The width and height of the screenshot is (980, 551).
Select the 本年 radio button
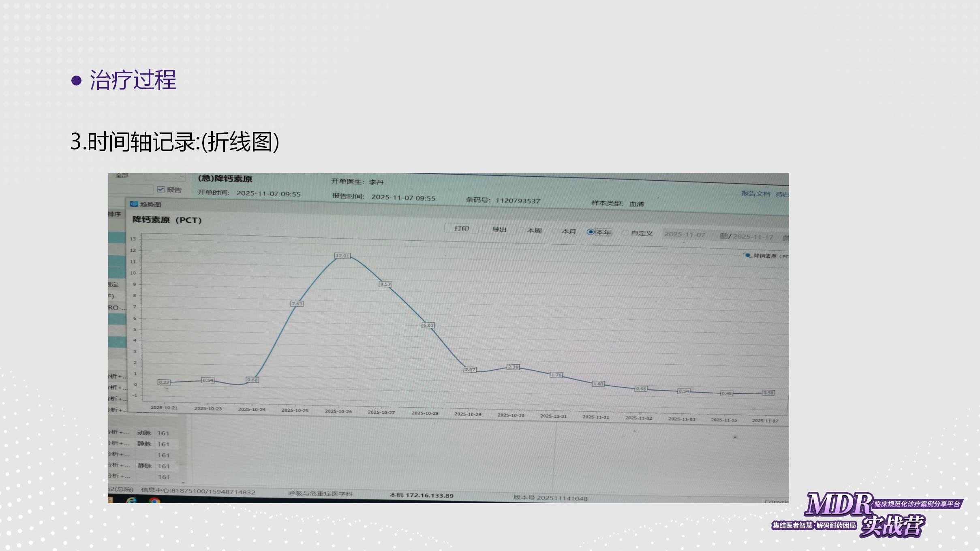[591, 232]
